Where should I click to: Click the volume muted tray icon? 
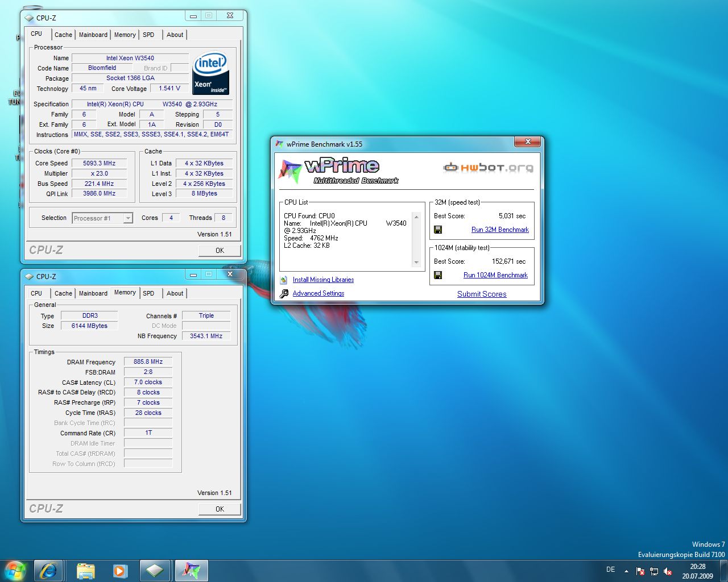click(x=668, y=571)
